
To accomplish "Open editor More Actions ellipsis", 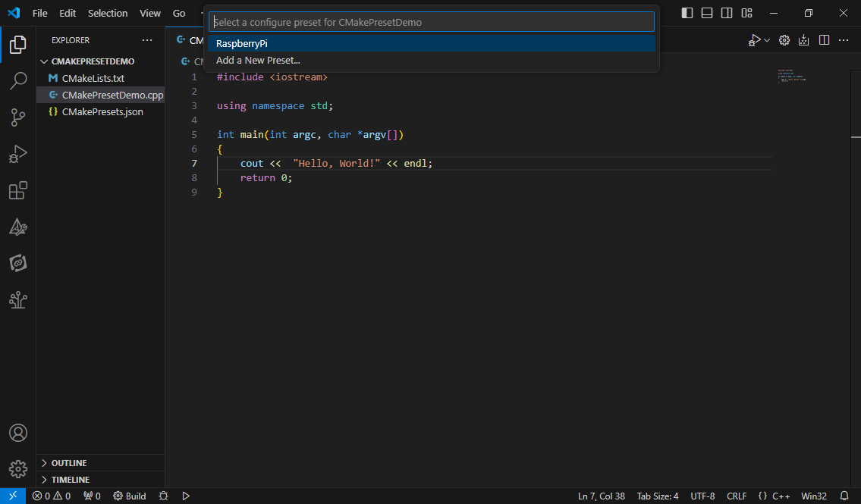I will tap(844, 40).
